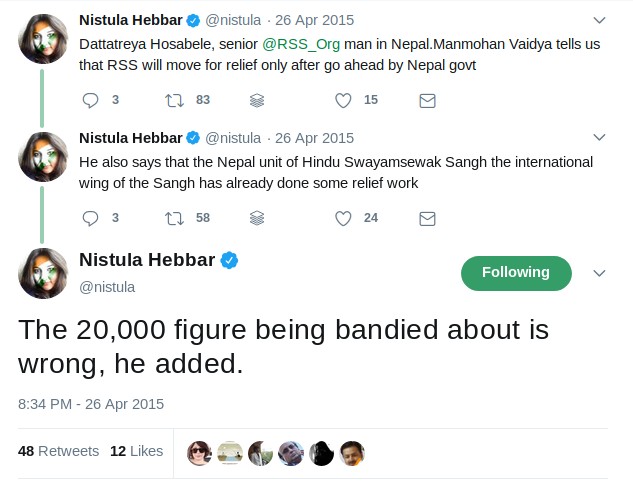633x489 pixels.
Task: Like the second tweet with 24 likes
Action: coord(343,218)
